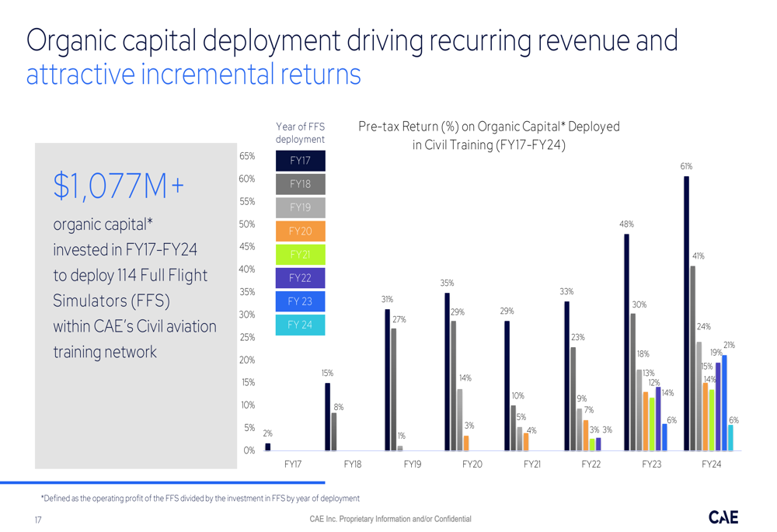Select the 40% y-axis tick label
This screenshot has width=777, height=532.
tap(247, 269)
